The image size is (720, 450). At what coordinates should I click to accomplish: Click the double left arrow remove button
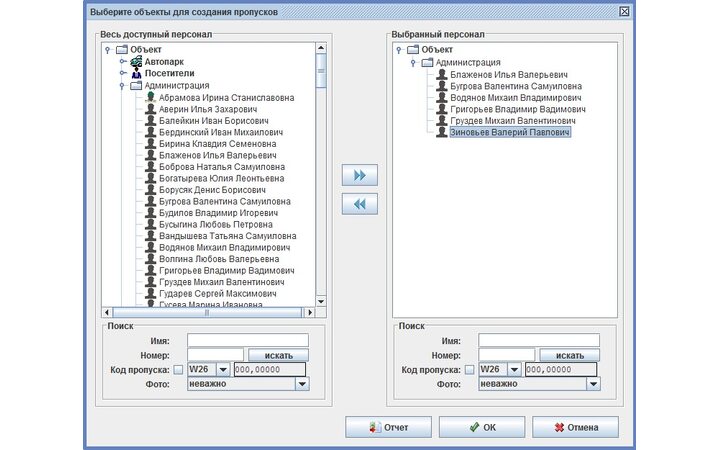(360, 204)
